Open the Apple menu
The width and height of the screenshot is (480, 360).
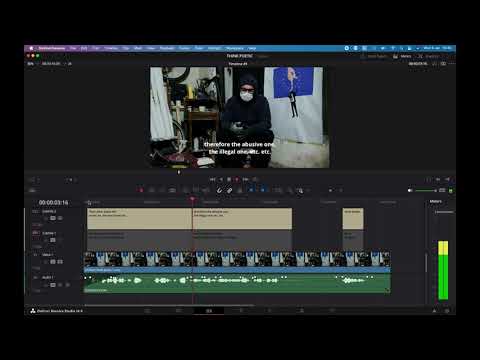[31, 48]
